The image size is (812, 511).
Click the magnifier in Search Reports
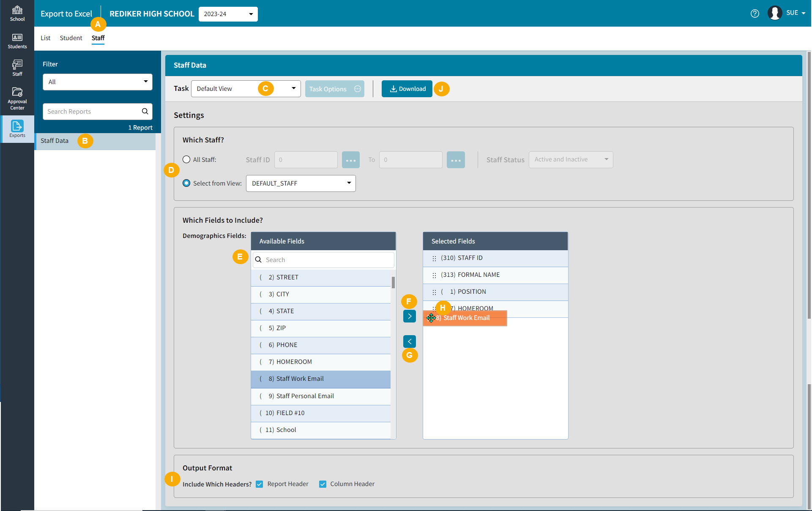coord(145,112)
